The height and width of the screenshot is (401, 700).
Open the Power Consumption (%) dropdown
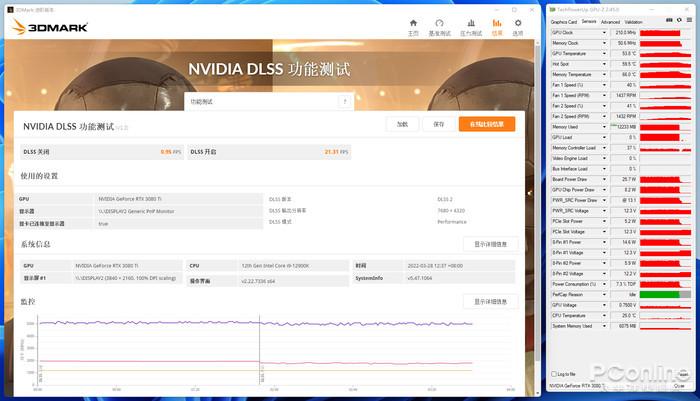tap(604, 284)
